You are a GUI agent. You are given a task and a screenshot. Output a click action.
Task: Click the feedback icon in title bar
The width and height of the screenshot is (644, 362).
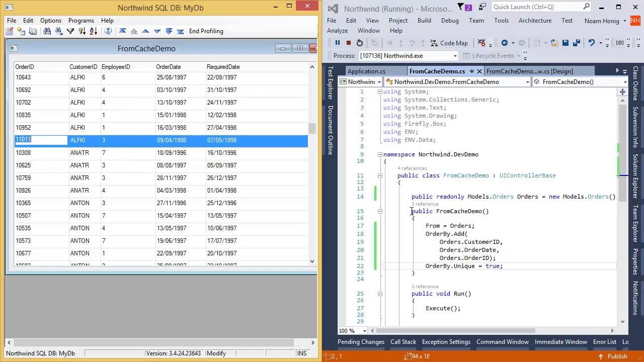coord(482,7)
